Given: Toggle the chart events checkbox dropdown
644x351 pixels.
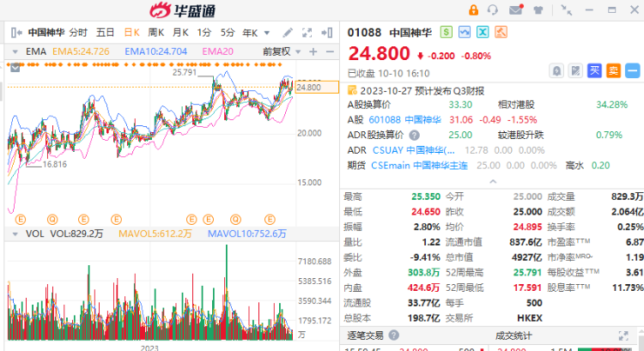Looking at the screenshot, I should pos(15,68).
